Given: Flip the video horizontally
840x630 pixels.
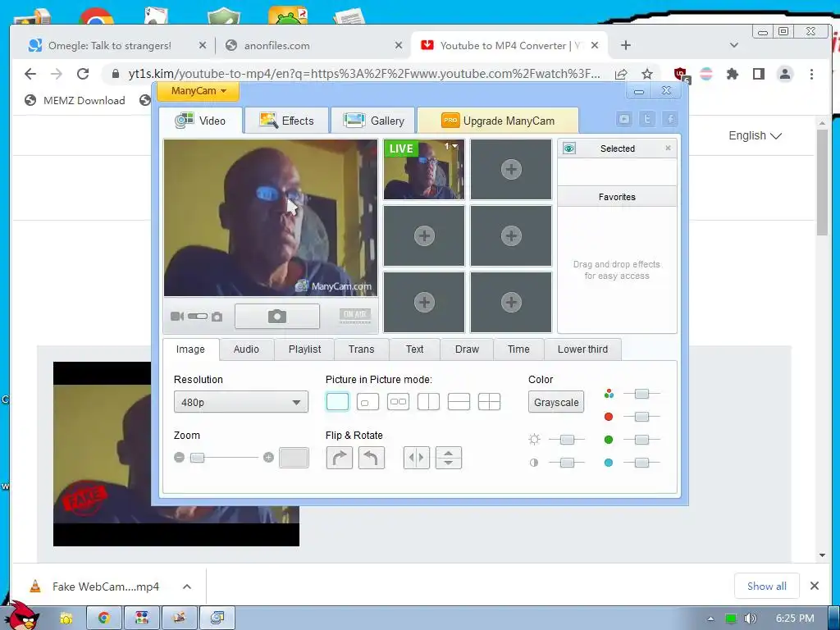Looking at the screenshot, I should pyautogui.click(x=416, y=458).
